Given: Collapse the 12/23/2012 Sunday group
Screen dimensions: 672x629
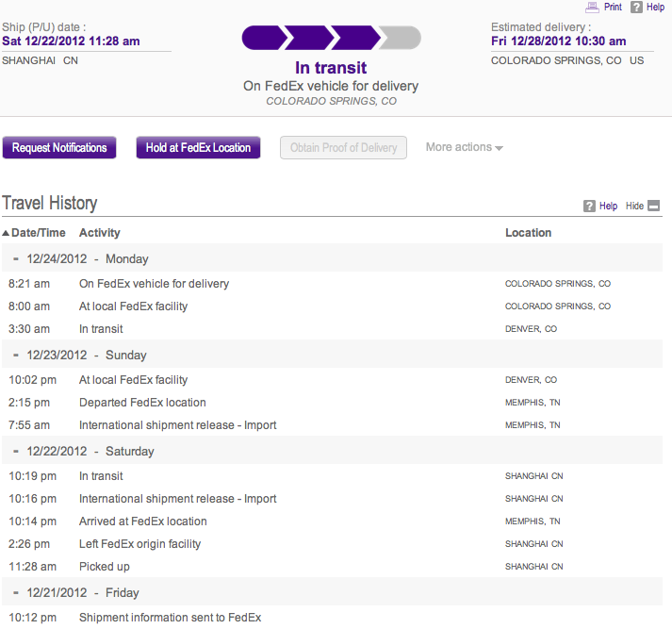Looking at the screenshot, I should [16, 355].
